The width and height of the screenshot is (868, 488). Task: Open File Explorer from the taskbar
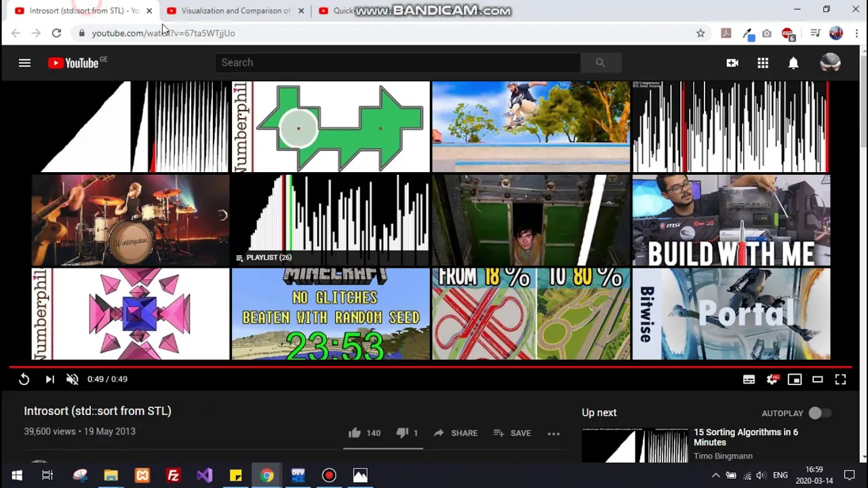[111, 476]
